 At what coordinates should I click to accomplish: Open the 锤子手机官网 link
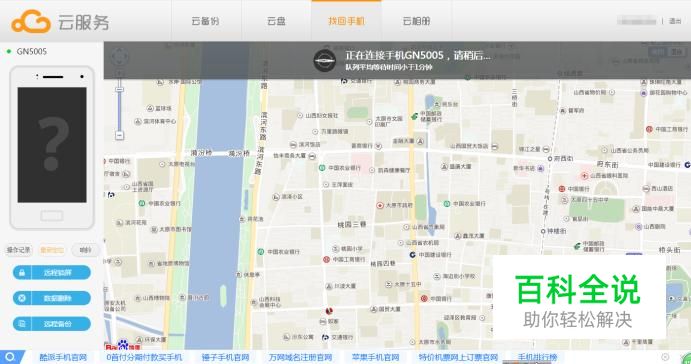[x=225, y=357]
